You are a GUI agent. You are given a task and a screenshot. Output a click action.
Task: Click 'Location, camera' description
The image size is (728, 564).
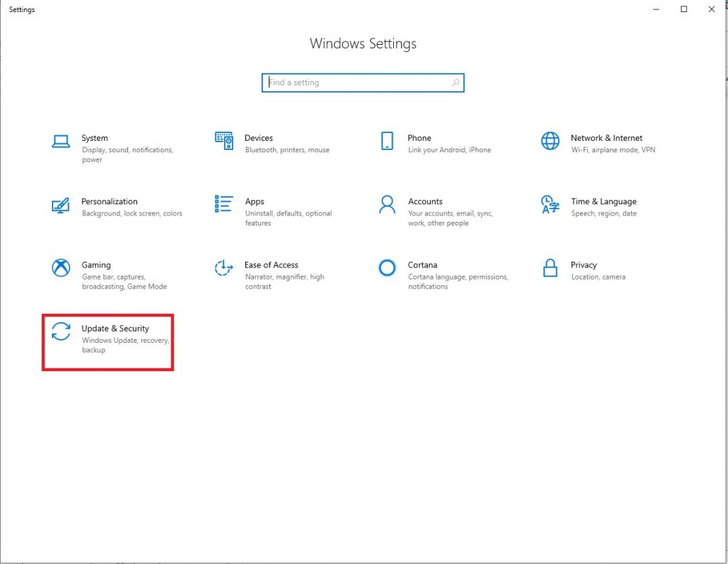coord(598,277)
